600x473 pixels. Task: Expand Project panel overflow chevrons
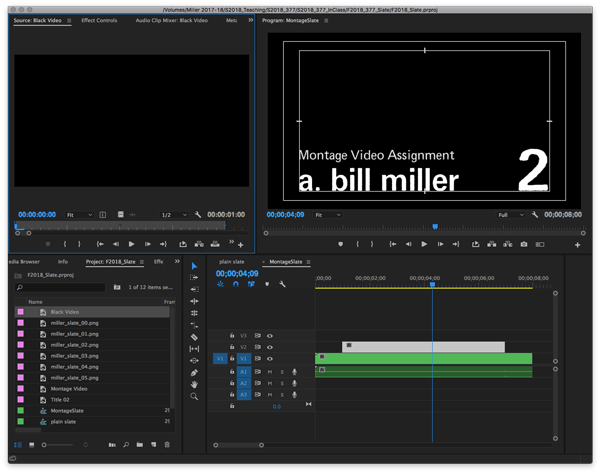(177, 261)
